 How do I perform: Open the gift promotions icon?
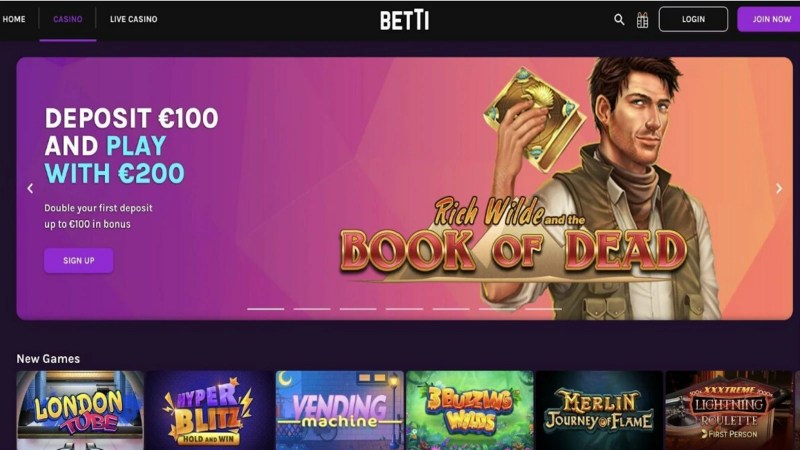point(642,20)
